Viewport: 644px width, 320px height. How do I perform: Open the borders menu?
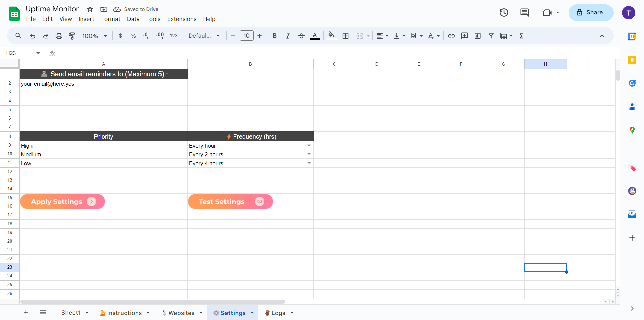[345, 36]
